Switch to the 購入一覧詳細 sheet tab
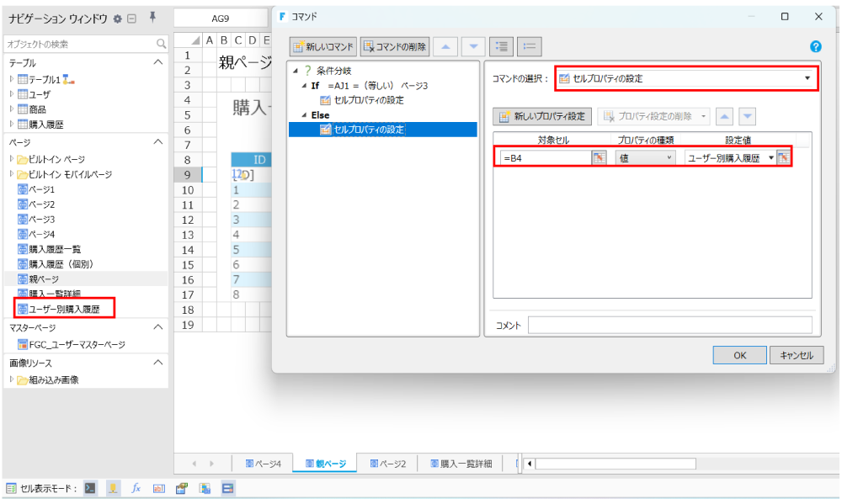 [x=461, y=464]
